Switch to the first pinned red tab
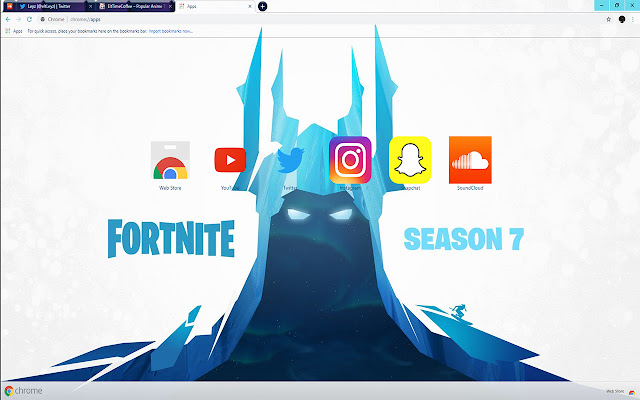 point(9,6)
